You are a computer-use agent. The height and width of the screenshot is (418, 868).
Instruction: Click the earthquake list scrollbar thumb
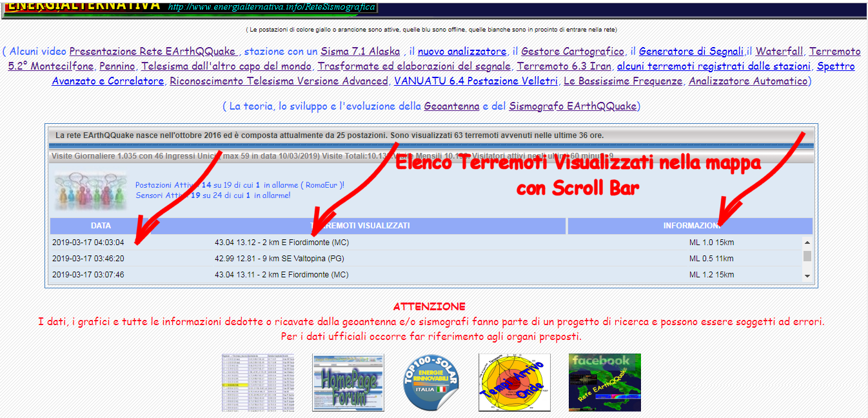click(807, 256)
